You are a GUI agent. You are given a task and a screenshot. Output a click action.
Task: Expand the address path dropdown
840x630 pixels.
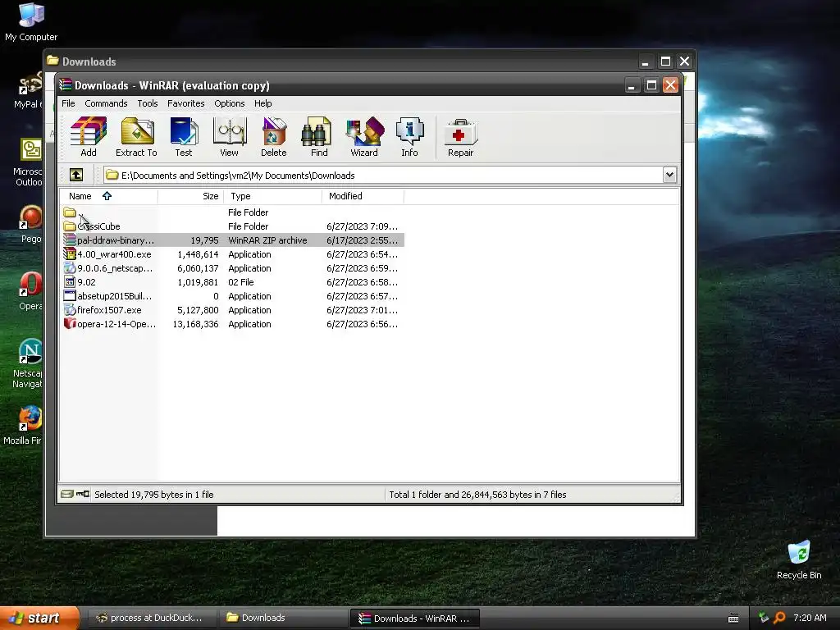point(669,175)
